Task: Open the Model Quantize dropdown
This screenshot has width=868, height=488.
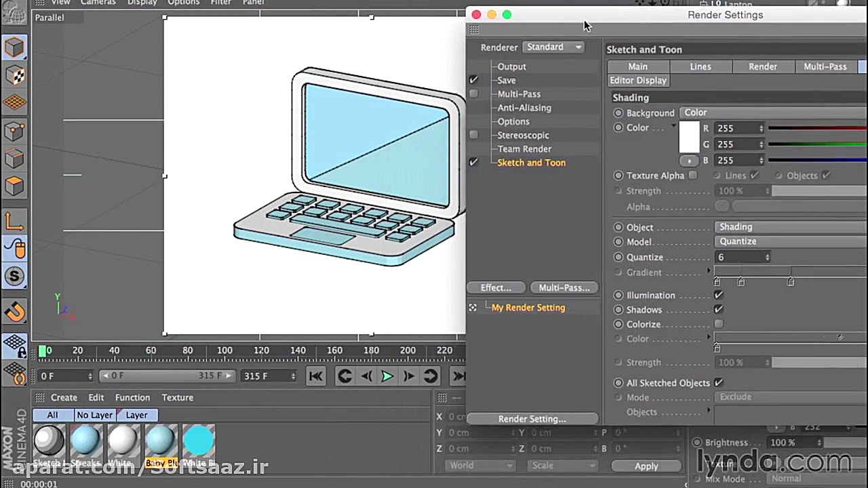Action: pyautogui.click(x=791, y=241)
